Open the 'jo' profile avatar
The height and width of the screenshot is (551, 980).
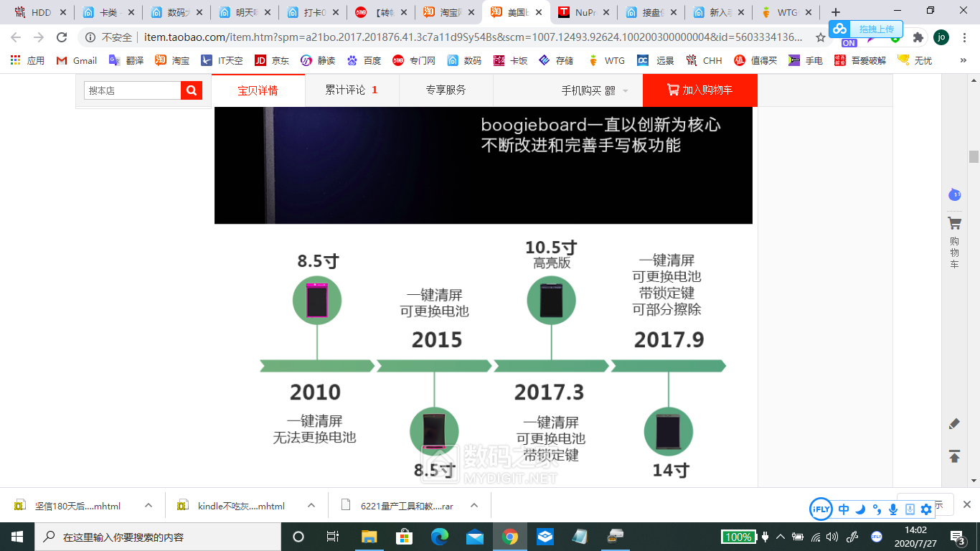pos(941,37)
